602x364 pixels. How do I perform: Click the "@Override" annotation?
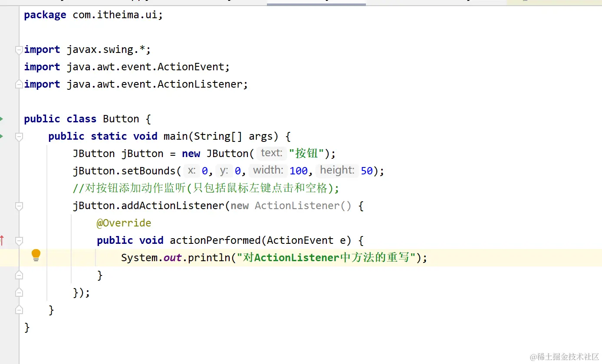(x=124, y=223)
